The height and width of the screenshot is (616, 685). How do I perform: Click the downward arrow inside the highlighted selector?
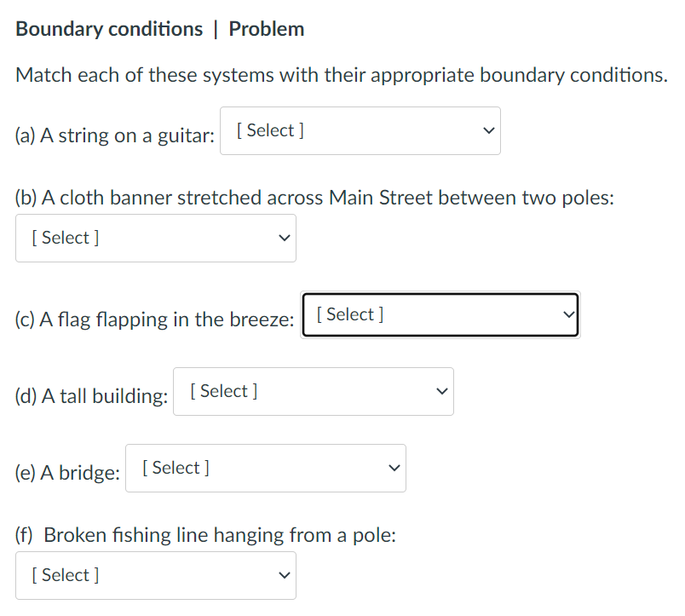click(567, 314)
